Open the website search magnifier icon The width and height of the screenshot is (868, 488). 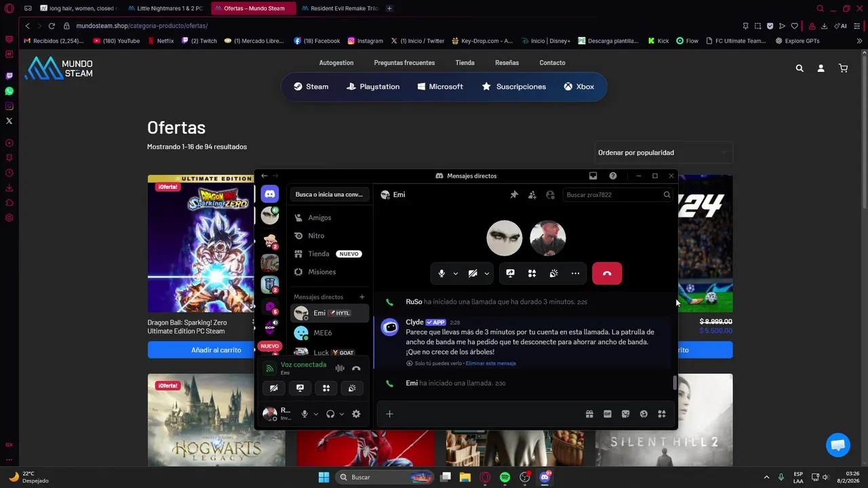[x=800, y=68]
